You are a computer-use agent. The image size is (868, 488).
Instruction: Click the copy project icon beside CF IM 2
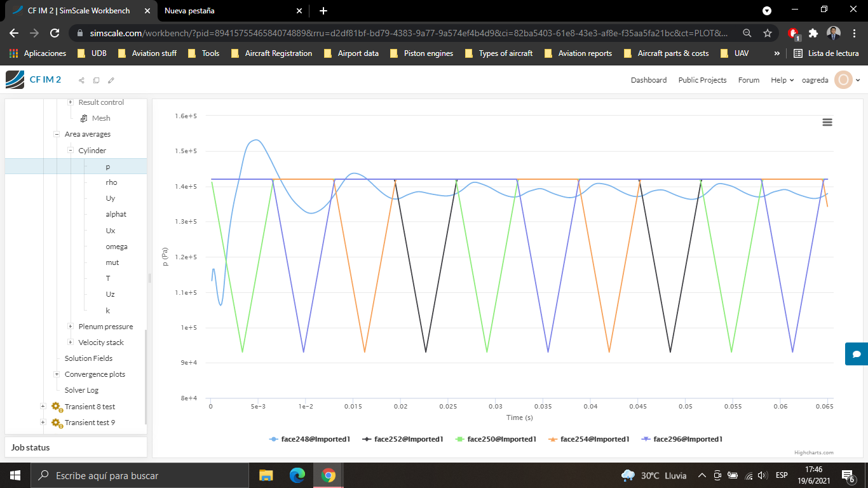point(96,80)
